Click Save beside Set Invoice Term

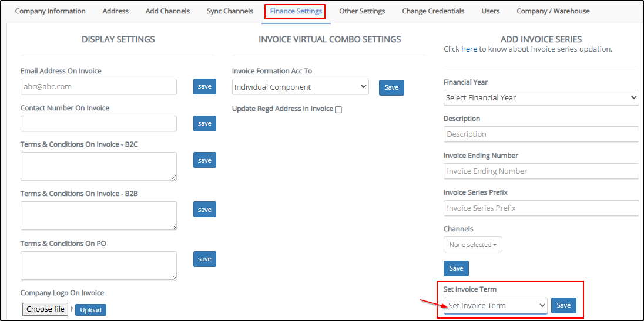pos(563,305)
